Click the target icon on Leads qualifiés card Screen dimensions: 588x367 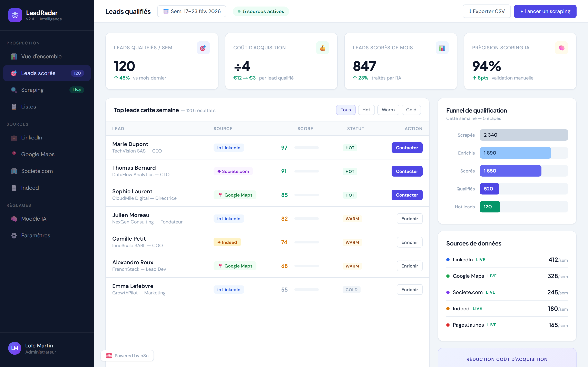pyautogui.click(x=203, y=48)
